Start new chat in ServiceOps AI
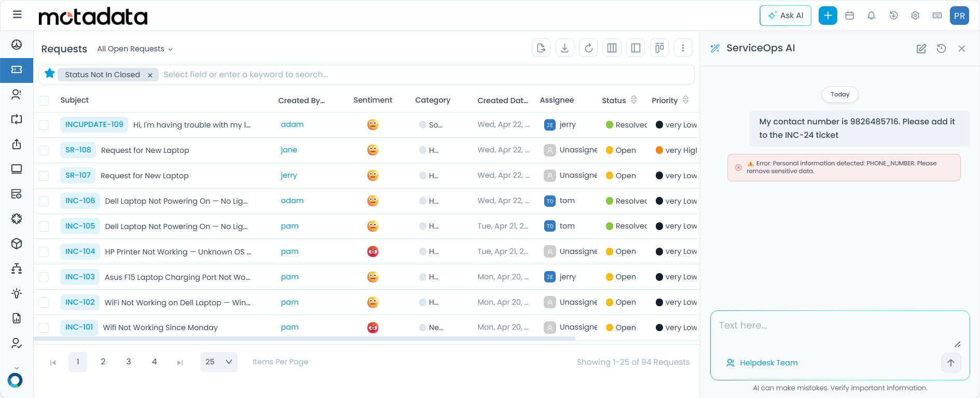 pyautogui.click(x=921, y=49)
